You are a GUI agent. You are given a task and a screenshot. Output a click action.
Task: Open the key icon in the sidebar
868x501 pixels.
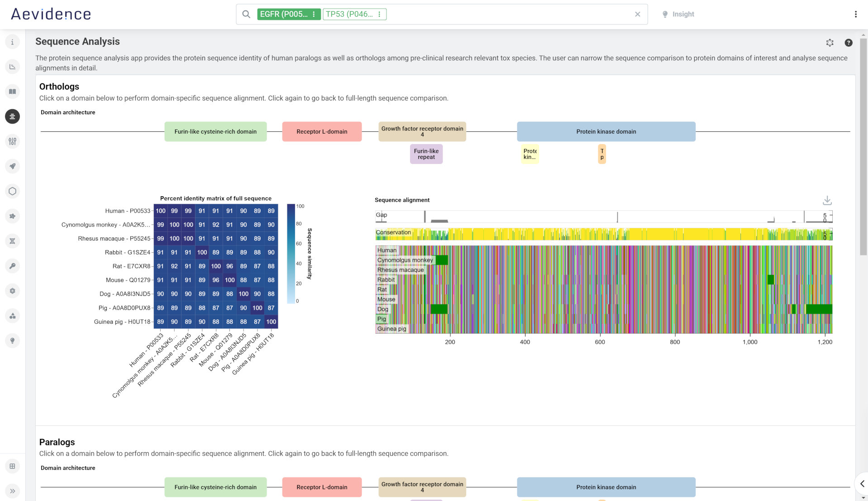coord(12,266)
